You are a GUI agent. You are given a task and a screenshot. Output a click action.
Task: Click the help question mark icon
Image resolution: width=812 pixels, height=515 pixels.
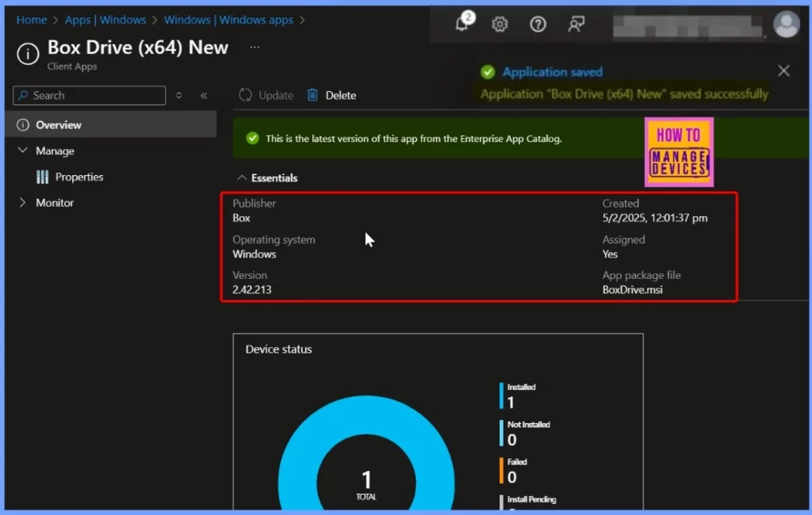tap(538, 24)
